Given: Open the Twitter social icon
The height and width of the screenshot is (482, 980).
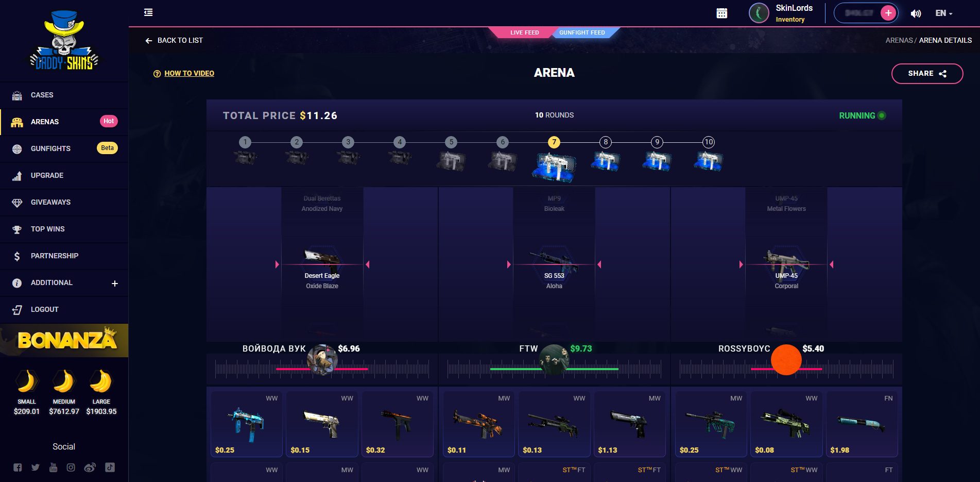Looking at the screenshot, I should [35, 468].
